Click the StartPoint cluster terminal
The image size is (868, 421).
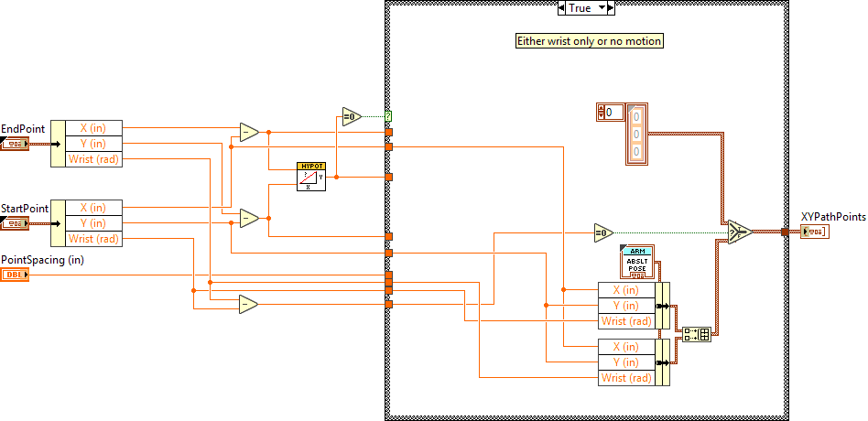tap(15, 222)
